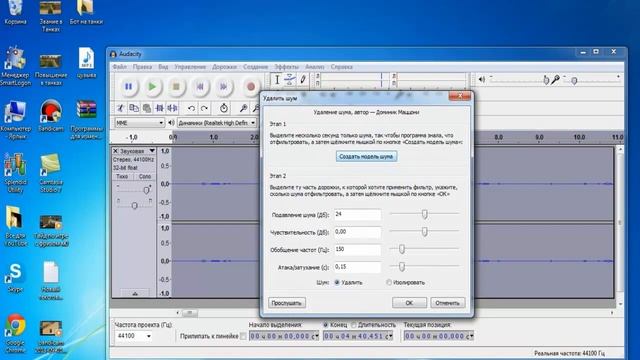
Task: Click the attack/decay field showing 0,15
Action: [358, 267]
